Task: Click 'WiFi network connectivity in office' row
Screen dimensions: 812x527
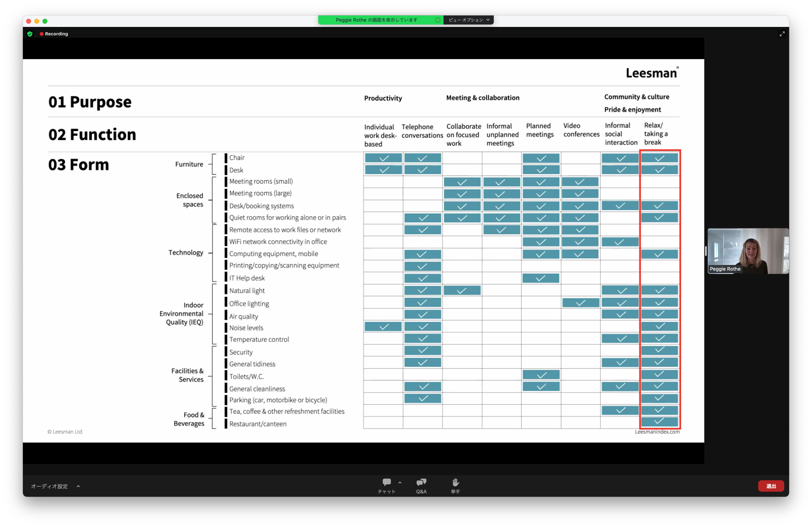Action: point(278,242)
